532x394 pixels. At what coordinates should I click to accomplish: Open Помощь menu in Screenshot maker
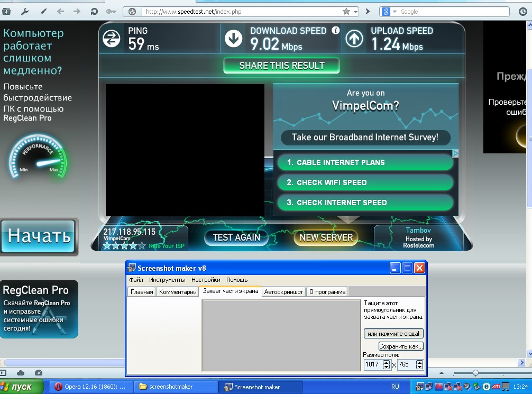coord(237,280)
